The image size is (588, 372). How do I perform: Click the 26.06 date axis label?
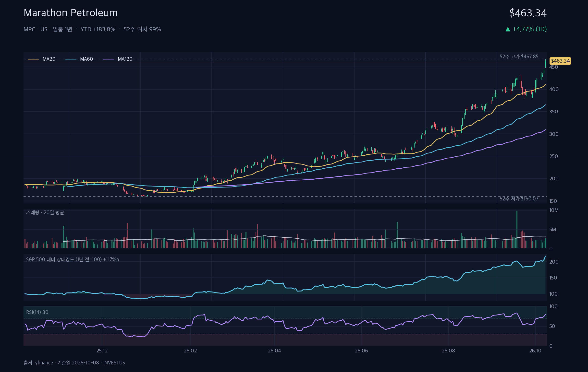pos(361,351)
